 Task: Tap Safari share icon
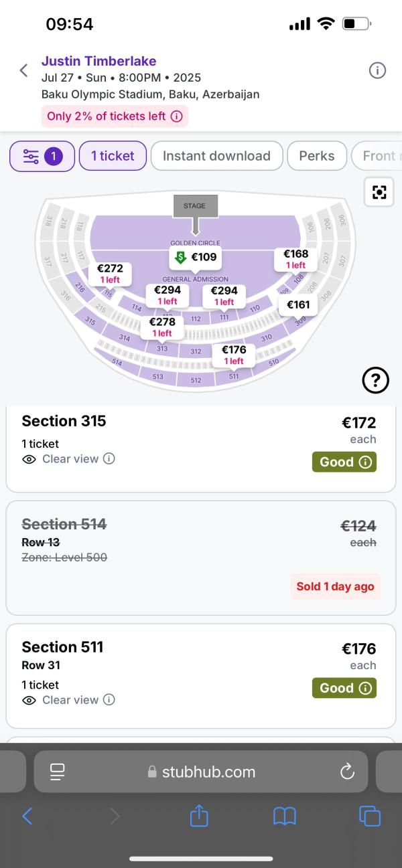[x=199, y=815]
